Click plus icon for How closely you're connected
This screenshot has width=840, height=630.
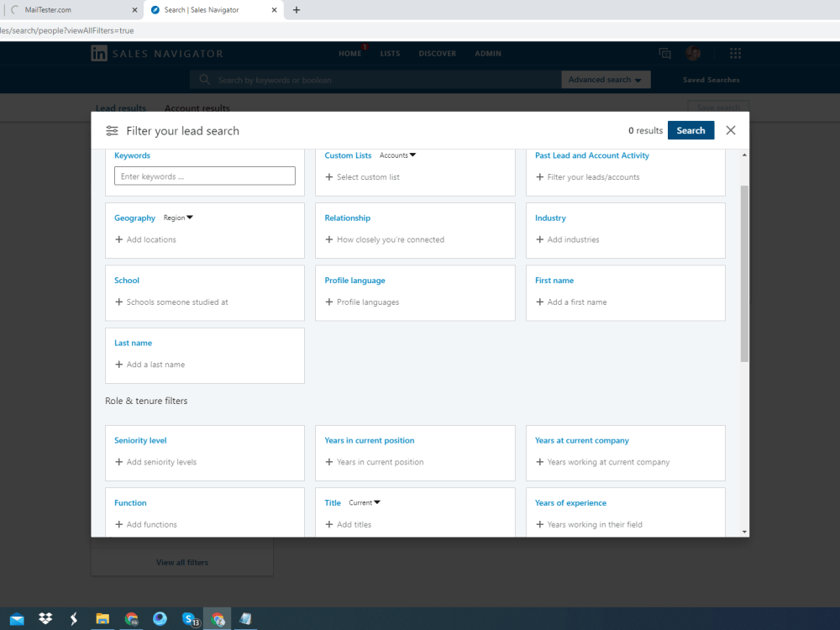329,239
